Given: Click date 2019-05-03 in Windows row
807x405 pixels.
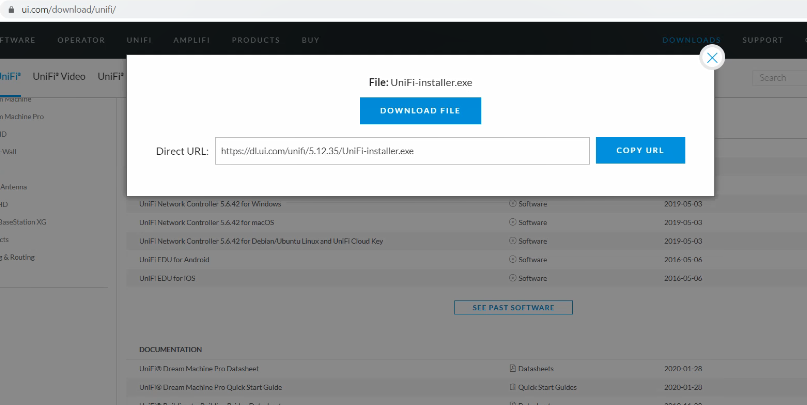Looking at the screenshot, I should pos(683,204).
